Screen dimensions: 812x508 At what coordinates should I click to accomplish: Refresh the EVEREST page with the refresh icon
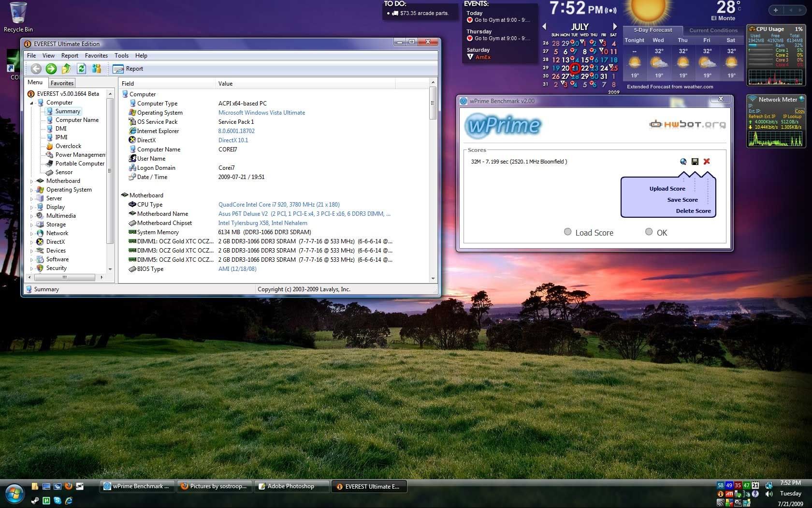click(81, 69)
